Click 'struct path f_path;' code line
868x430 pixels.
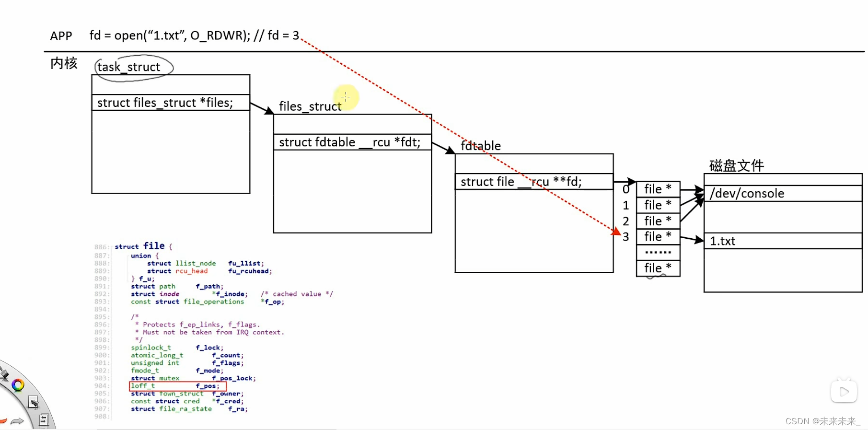coord(177,286)
